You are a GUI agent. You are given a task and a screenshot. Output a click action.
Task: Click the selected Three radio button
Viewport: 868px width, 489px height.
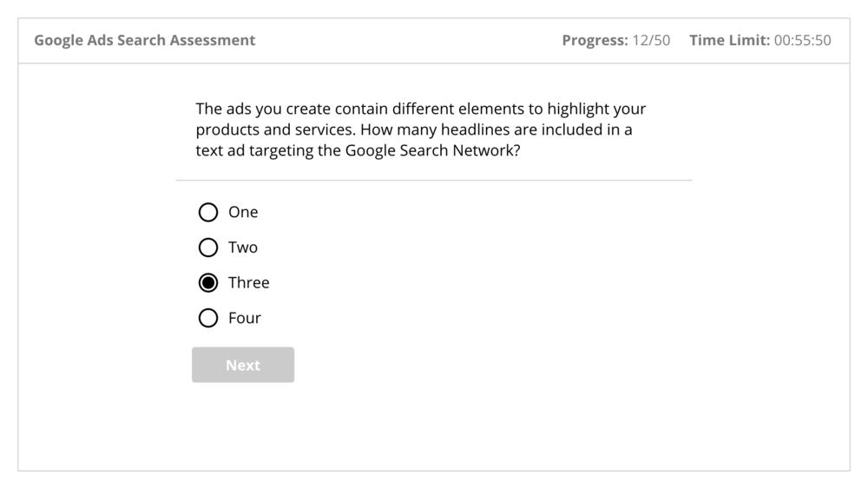(x=208, y=283)
